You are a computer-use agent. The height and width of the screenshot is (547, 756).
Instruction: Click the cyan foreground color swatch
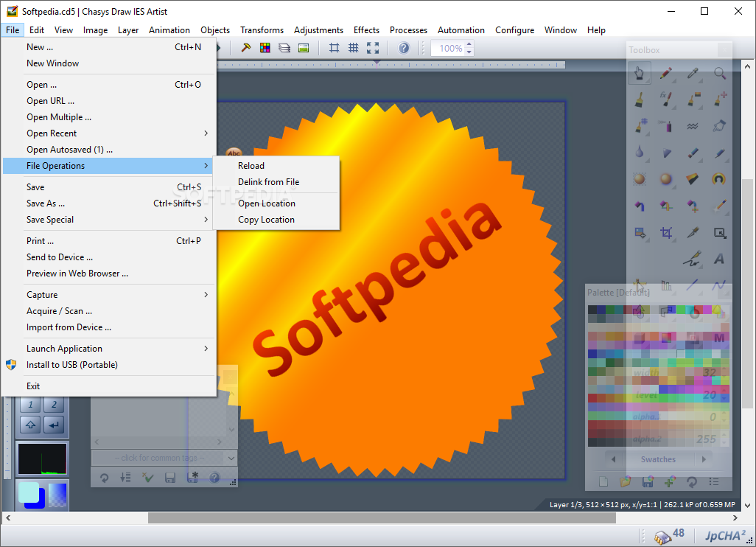(29, 492)
